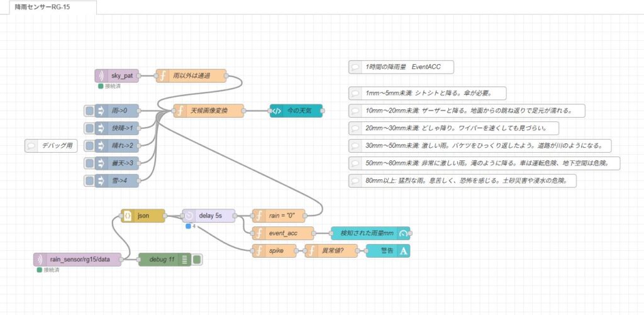Viewport: 644px width, 315px height.
Task: Click the gauge icon on 検知された雨量mm node
Action: 403,233
